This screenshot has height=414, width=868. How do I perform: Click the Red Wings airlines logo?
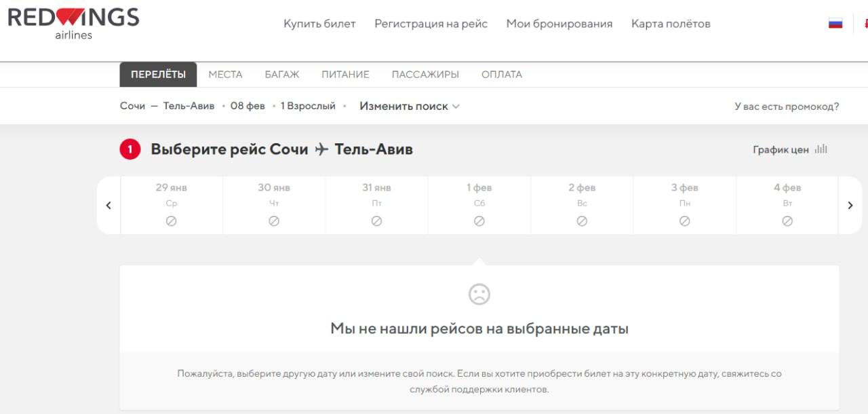click(x=73, y=22)
